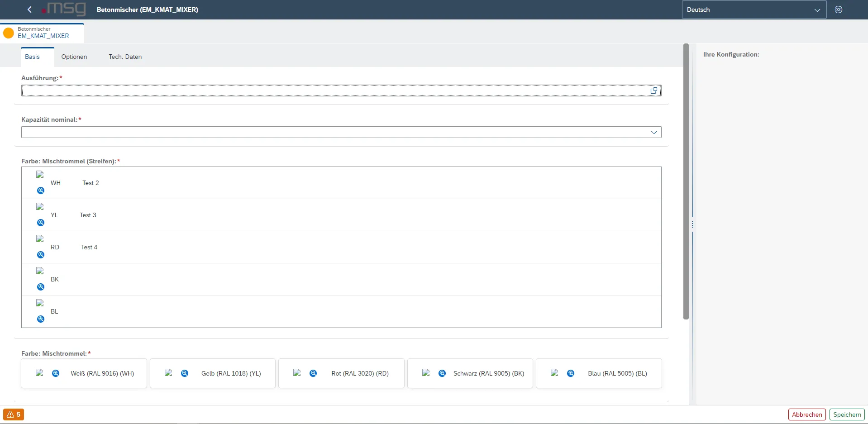Open value help icon in Ausführung field
Viewport: 868px width, 424px height.
pyautogui.click(x=653, y=91)
